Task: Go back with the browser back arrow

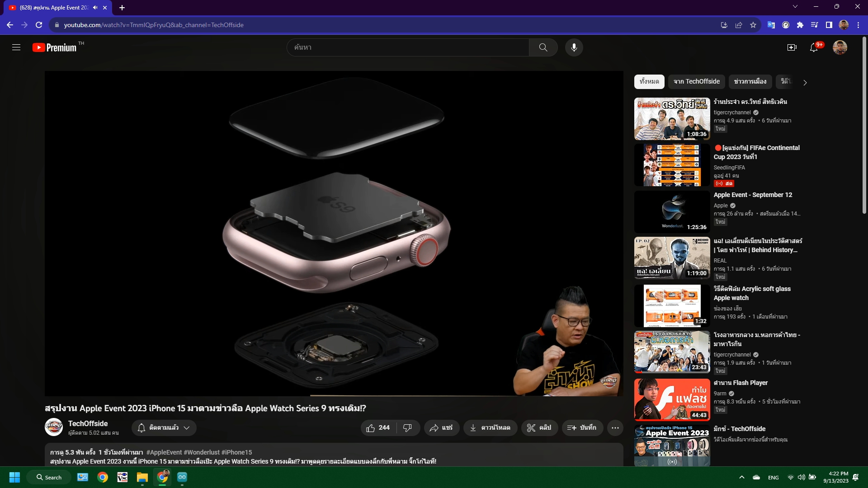Action: (10, 25)
